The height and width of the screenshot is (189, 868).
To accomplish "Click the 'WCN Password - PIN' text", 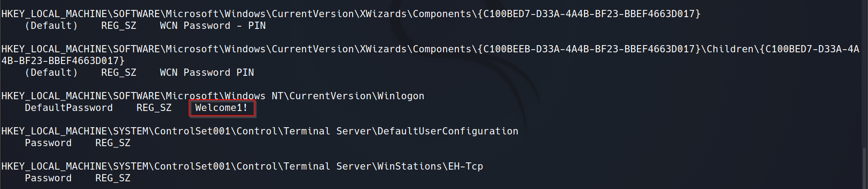I will click(x=212, y=26).
